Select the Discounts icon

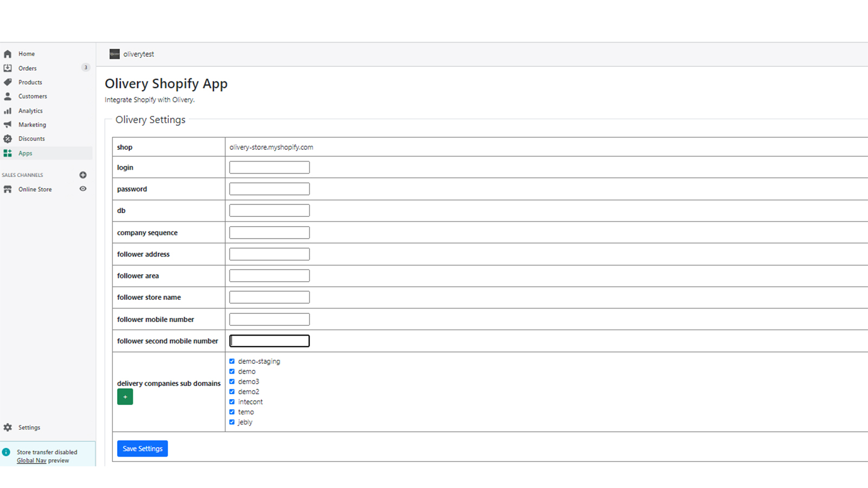8,138
